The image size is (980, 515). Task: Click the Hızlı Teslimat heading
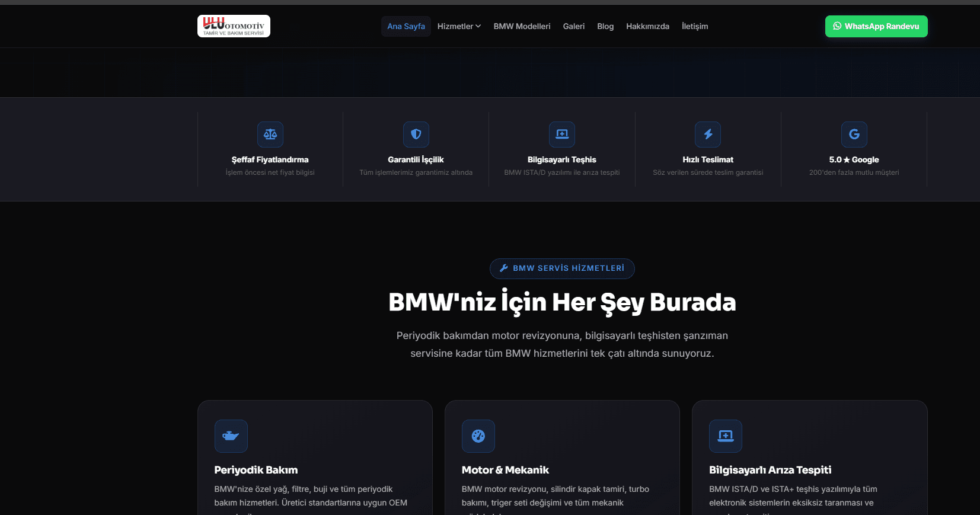(x=708, y=159)
